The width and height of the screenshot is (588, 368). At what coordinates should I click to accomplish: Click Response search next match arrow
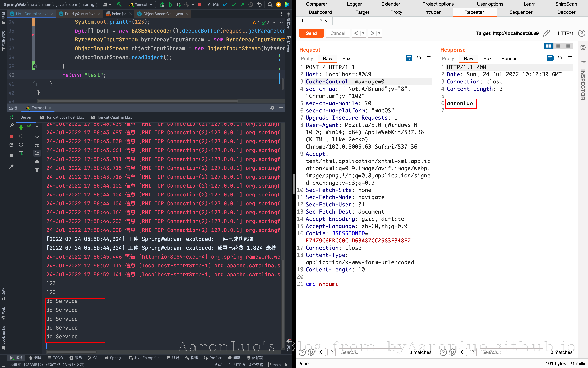473,352
